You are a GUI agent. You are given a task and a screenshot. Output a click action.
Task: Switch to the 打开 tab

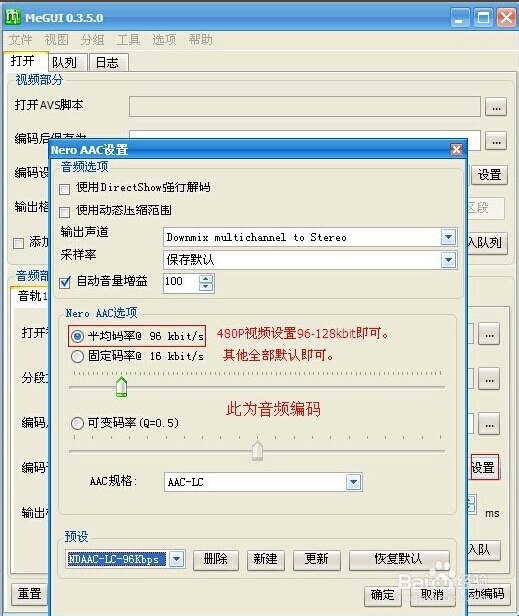pyautogui.click(x=25, y=61)
